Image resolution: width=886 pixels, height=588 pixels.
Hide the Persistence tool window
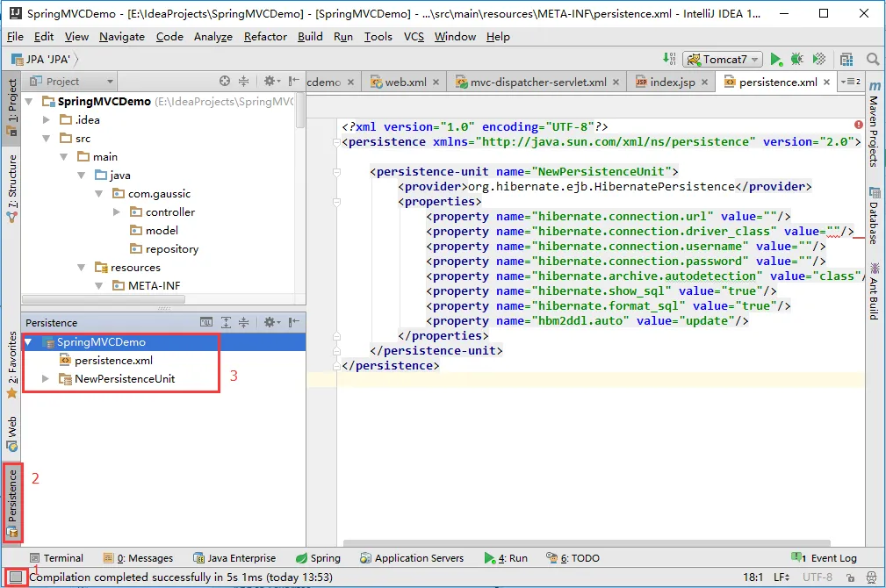point(293,323)
